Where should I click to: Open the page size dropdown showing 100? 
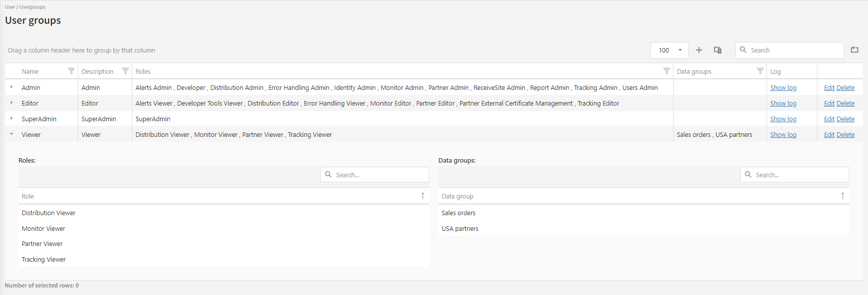[x=670, y=50]
